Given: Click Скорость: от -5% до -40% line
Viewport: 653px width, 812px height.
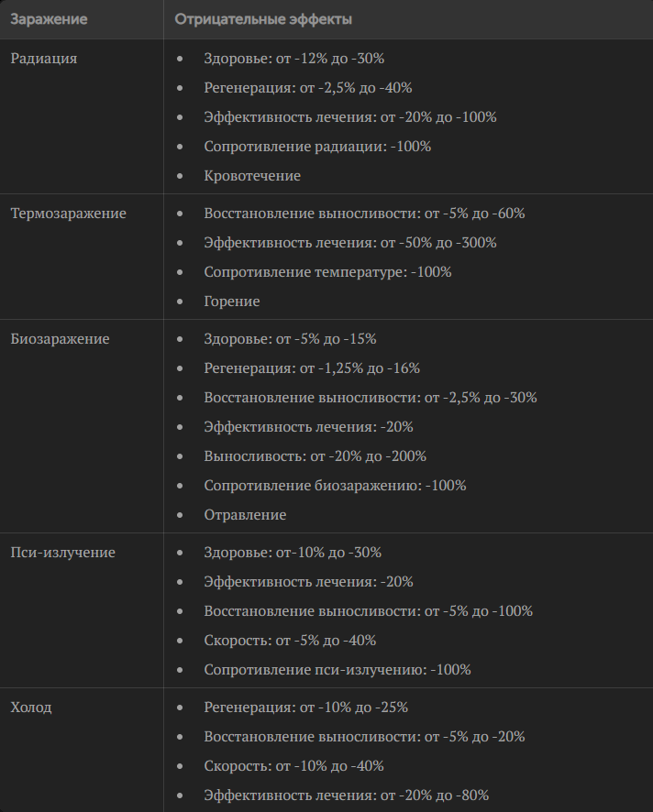Looking at the screenshot, I should pyautogui.click(x=290, y=640).
